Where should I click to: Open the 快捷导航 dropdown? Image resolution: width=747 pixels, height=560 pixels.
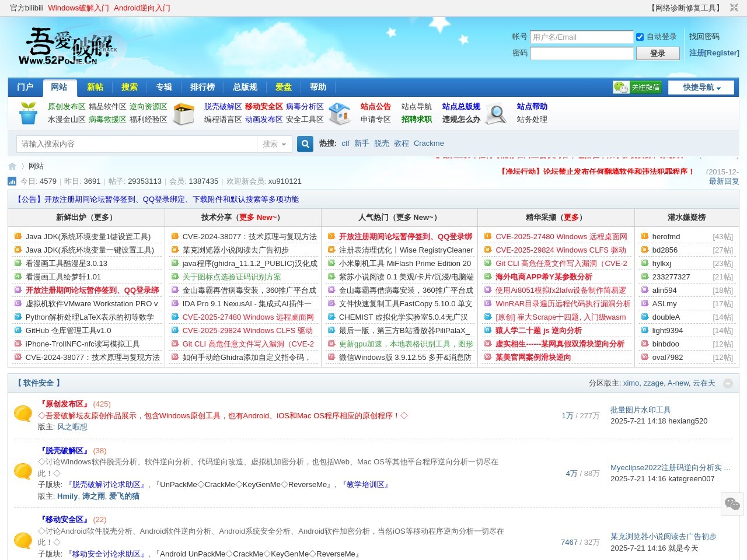[701, 87]
